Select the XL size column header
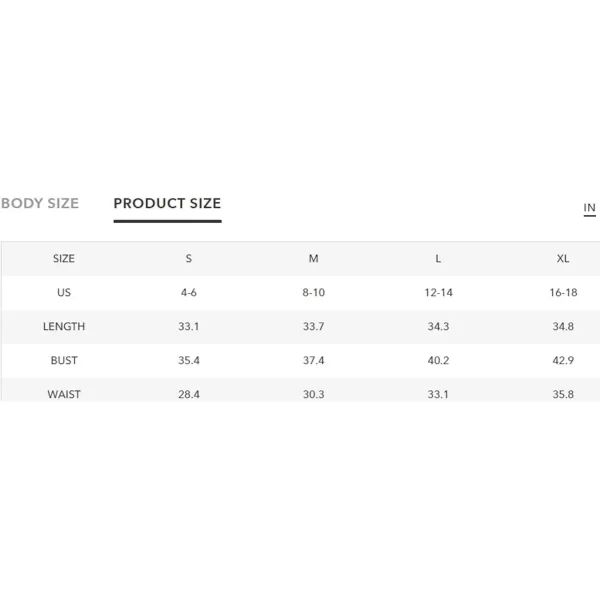 (563, 259)
